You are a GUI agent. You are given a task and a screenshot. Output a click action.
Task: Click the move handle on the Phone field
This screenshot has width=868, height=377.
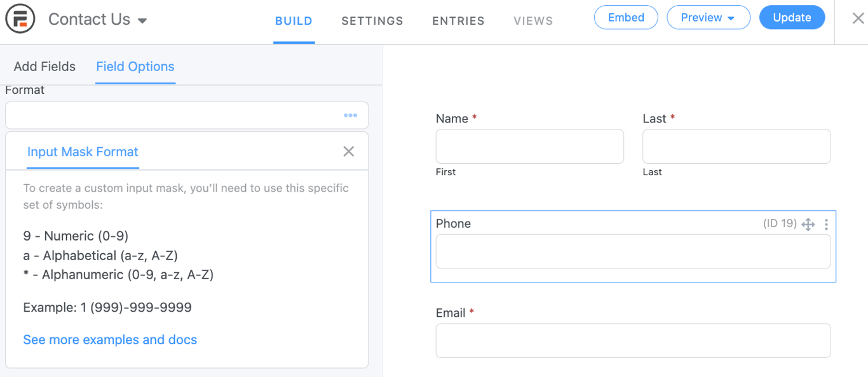tap(808, 224)
